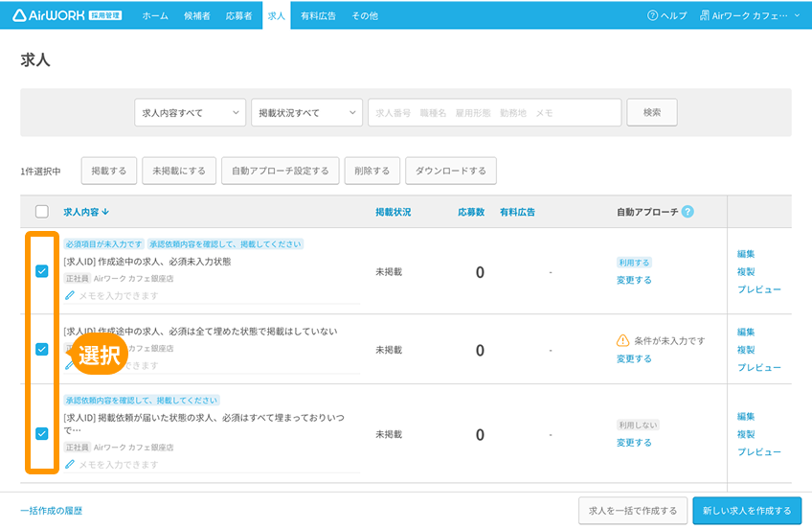Click job title 作成途中の求人、必須未入力状態
This screenshot has width=812, height=529.
[147, 261]
